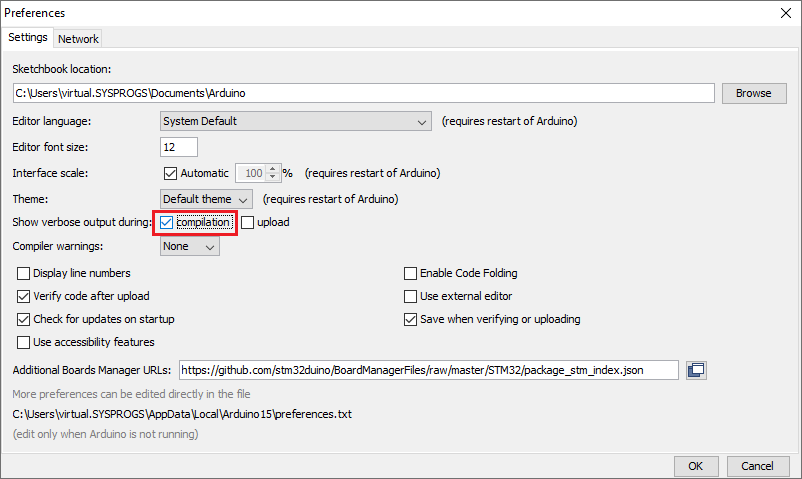This screenshot has width=802, height=479.
Task: Confirm preferences with the OK button
Action: coord(696,466)
